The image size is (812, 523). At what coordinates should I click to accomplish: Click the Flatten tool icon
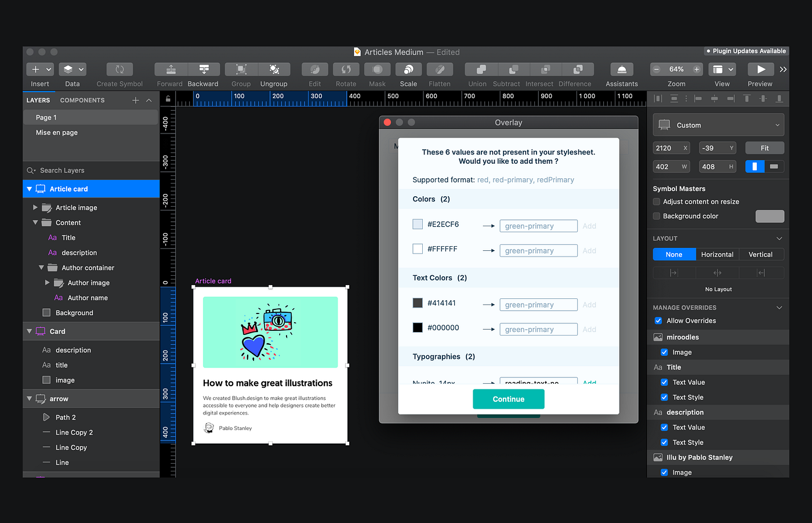(x=440, y=69)
